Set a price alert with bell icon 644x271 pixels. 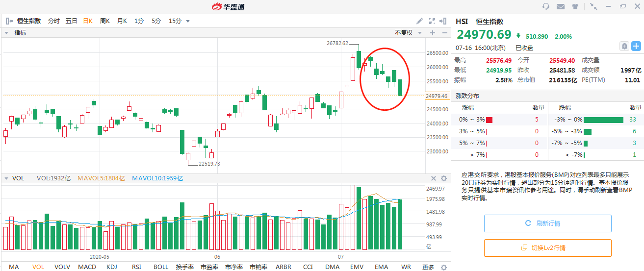coord(624,46)
